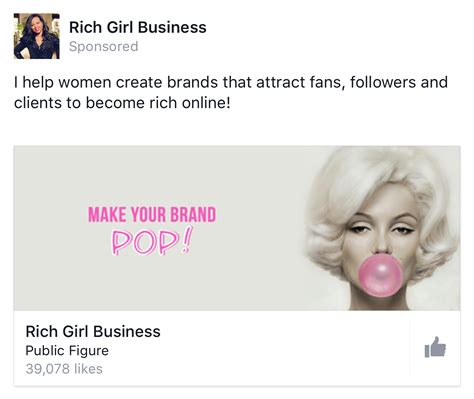Like the page with the thumbs-up icon
This screenshot has height=399, width=474.
435,347
